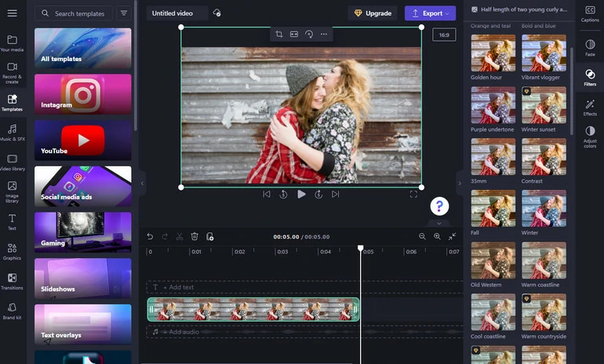Screen dimensions: 604x364
Task: Skip to the start of video
Action: point(267,195)
